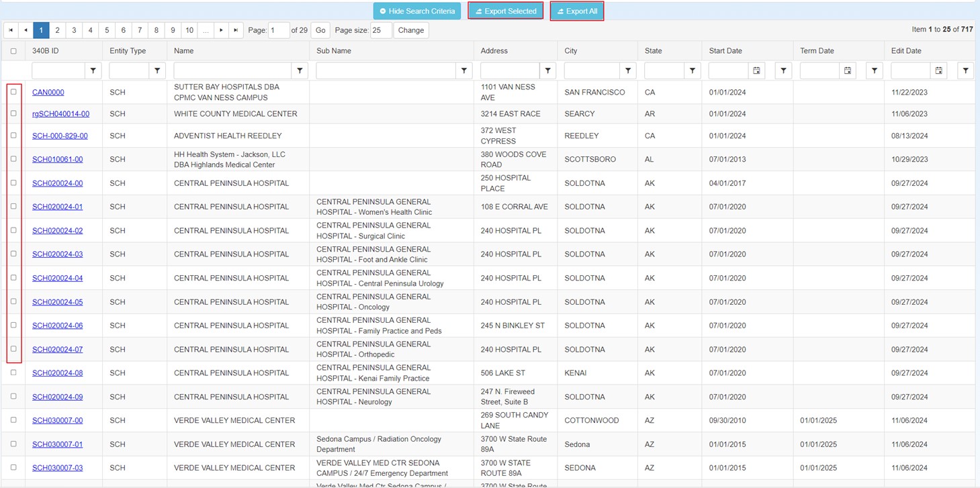Open the Start Date calendar picker
The height and width of the screenshot is (488, 980).
pyautogui.click(x=756, y=70)
